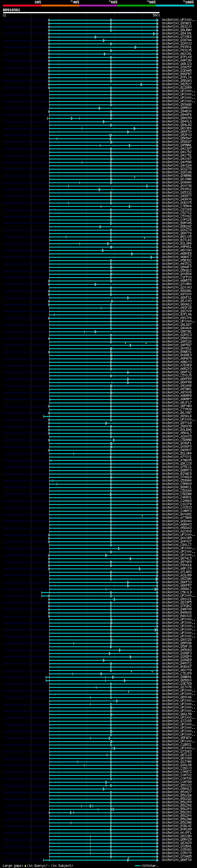This screenshot has width=197, height=868.
Task: Choose subject UniRef100_B7FLI4
Action: [x=176, y=77]
